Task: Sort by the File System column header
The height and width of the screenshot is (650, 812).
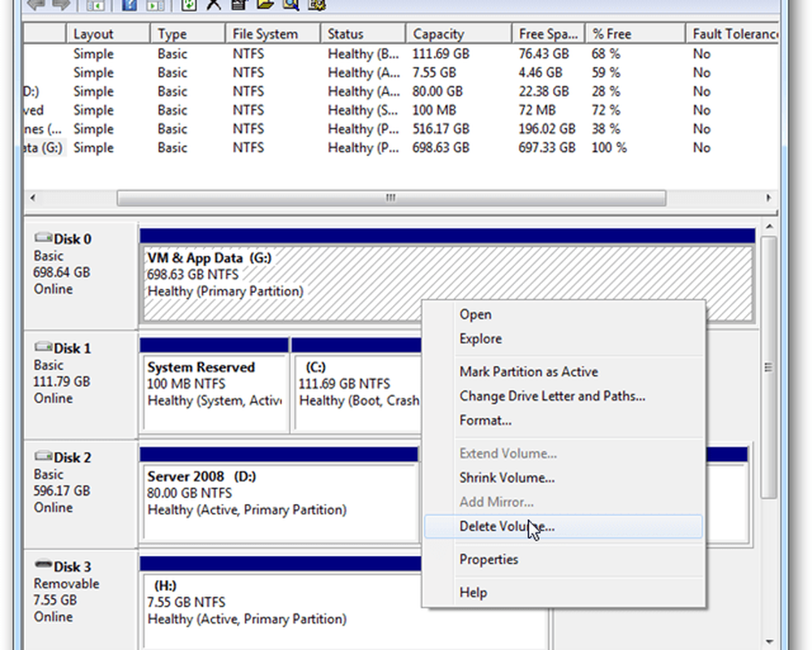Action: tap(273, 33)
